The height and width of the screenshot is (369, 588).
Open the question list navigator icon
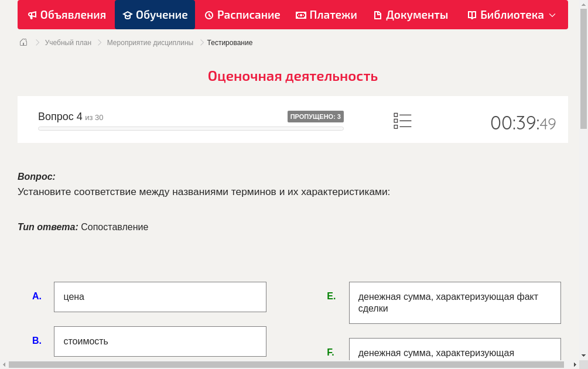[x=402, y=120]
